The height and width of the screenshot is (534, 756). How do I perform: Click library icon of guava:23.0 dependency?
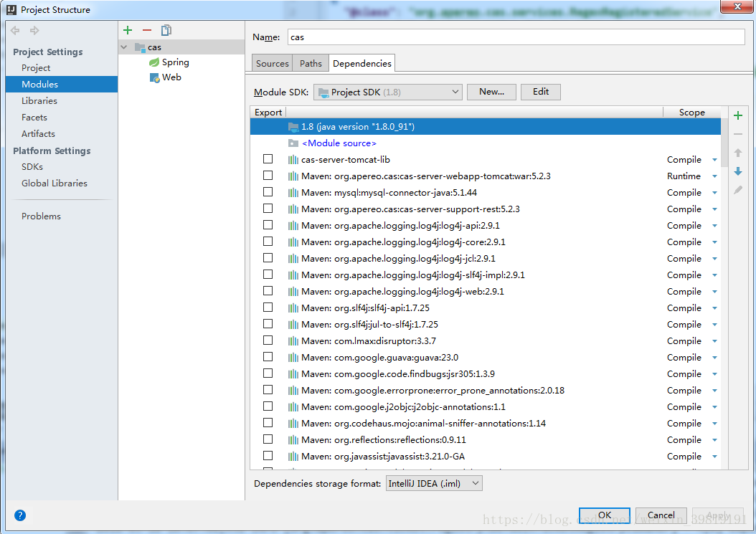[x=293, y=358]
